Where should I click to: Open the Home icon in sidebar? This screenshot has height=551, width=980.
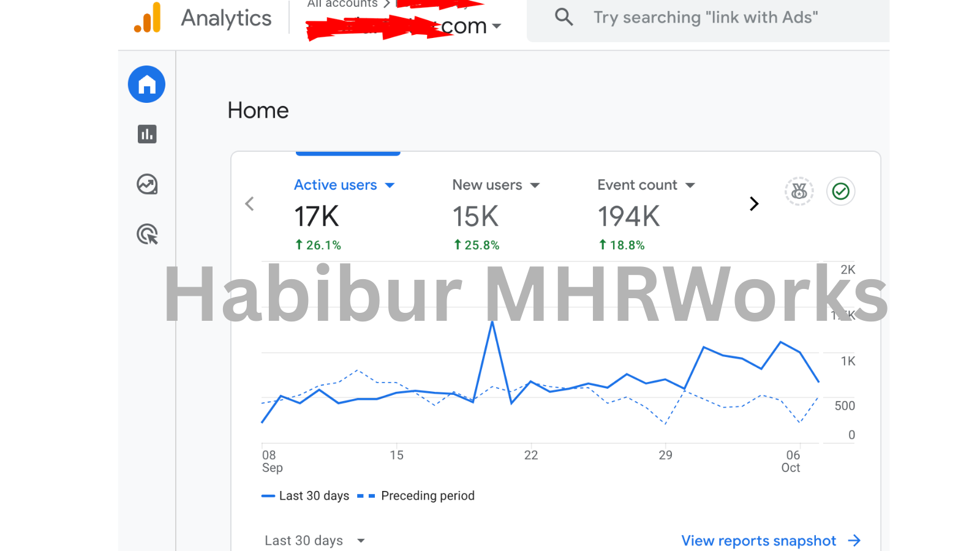[146, 84]
